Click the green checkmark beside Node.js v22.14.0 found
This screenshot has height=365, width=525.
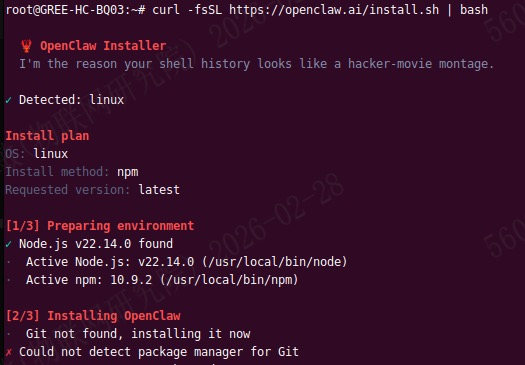point(8,244)
